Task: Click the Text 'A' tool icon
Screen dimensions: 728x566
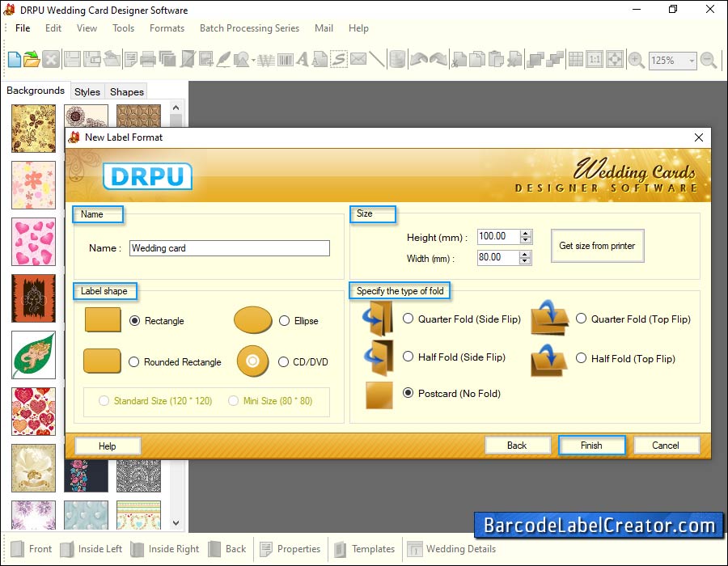Action: pyautogui.click(x=303, y=59)
